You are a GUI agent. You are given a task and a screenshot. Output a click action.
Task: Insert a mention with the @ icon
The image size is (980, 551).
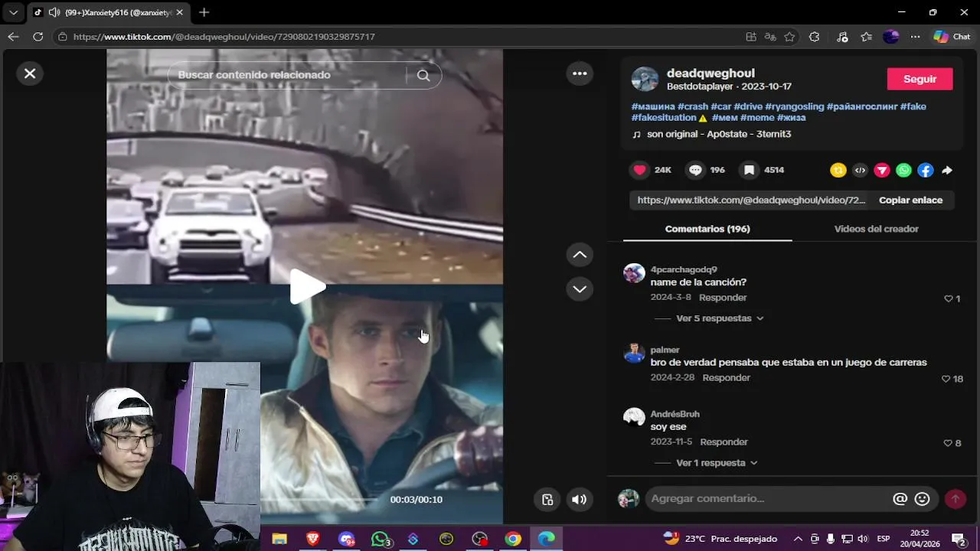pos(900,499)
